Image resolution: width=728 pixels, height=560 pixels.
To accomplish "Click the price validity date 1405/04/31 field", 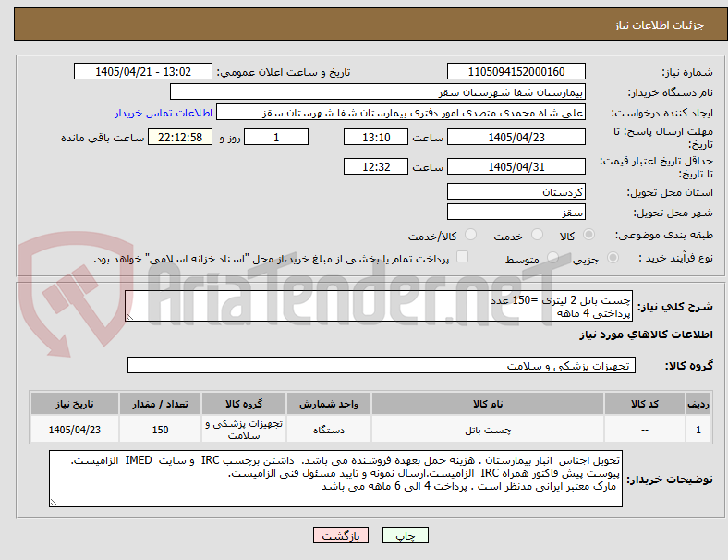I will tap(516, 166).
